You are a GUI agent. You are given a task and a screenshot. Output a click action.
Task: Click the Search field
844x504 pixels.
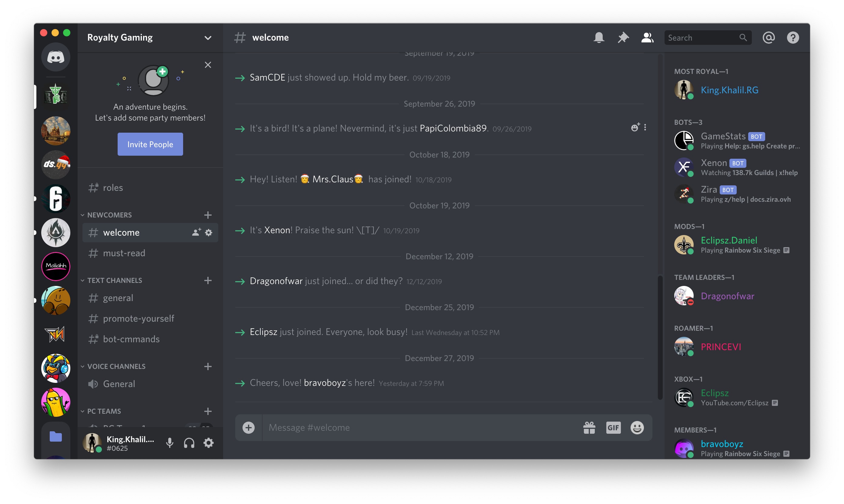[700, 37]
